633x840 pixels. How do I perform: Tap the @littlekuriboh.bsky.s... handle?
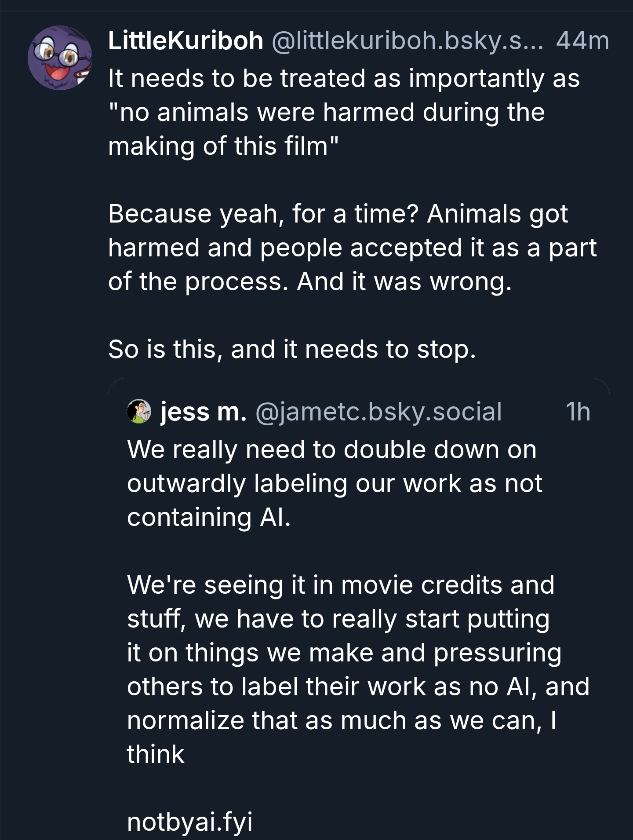407,41
